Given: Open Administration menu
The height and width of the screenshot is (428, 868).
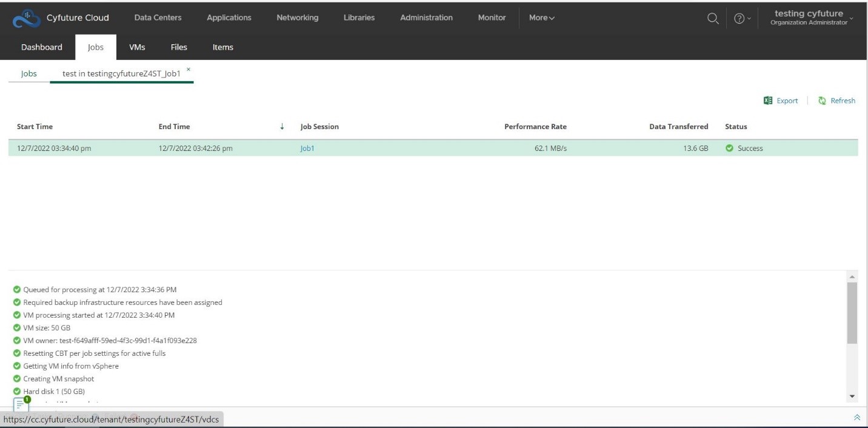Looking at the screenshot, I should [426, 18].
